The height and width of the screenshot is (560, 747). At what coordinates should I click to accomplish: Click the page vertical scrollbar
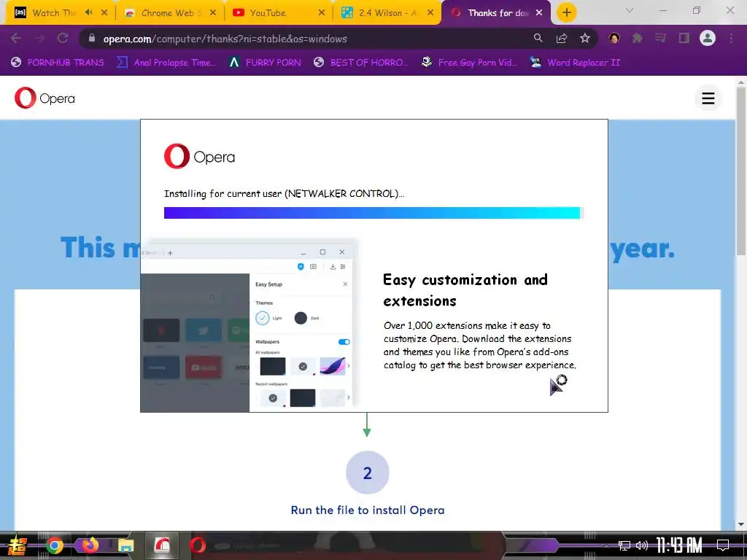[741, 171]
